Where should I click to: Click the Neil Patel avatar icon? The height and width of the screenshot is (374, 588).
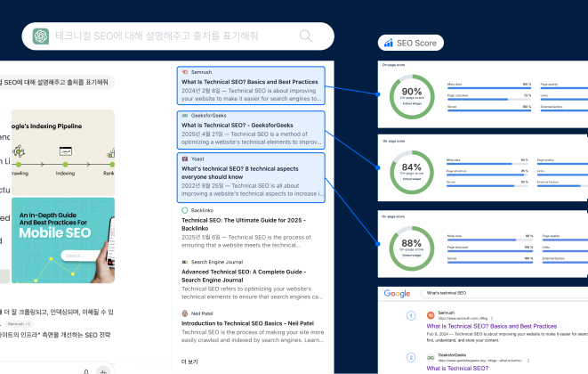click(184, 313)
